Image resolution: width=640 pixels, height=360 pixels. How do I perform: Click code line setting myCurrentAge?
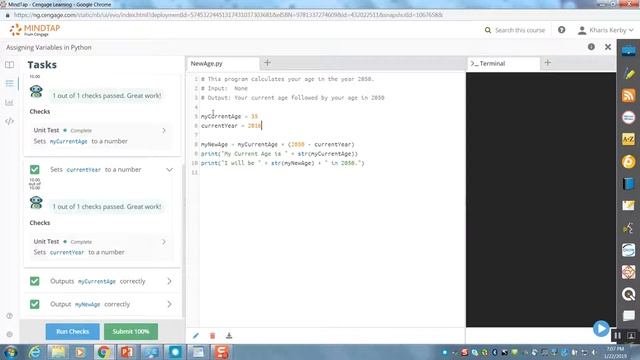tap(229, 116)
